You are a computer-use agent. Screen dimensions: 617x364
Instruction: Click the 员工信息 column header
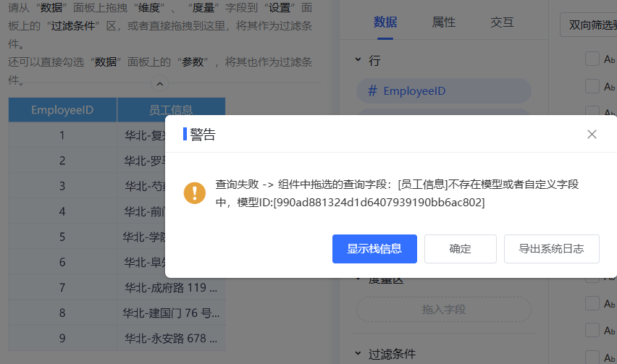(x=171, y=110)
